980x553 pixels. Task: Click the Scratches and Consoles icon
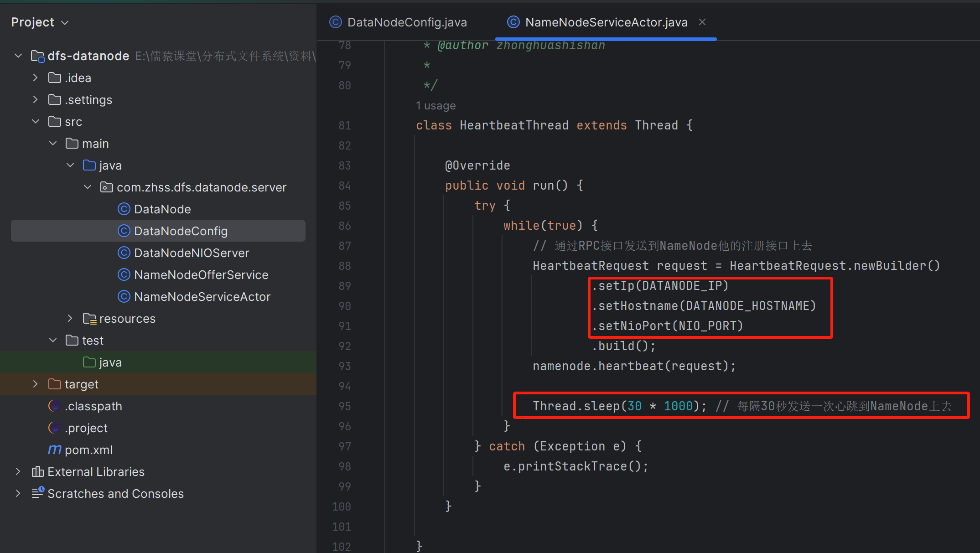38,493
